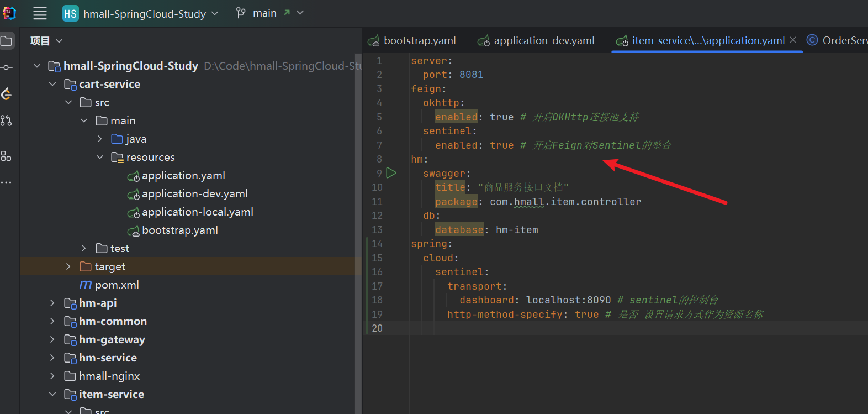This screenshot has height=414, width=868.
Task: Click the IntelliJ IDEA logo icon
Action: click(x=9, y=13)
